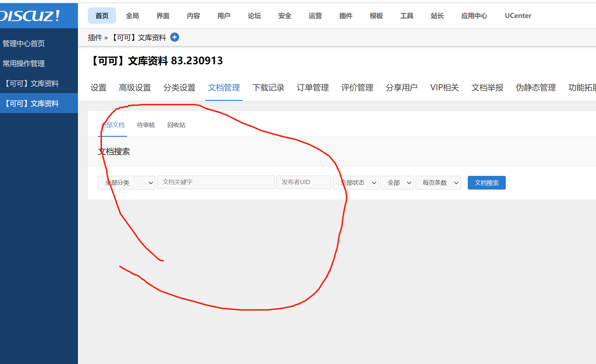Viewport: 596px width, 364px height.
Task: Select the 文档管理 tab
Action: pyautogui.click(x=224, y=87)
